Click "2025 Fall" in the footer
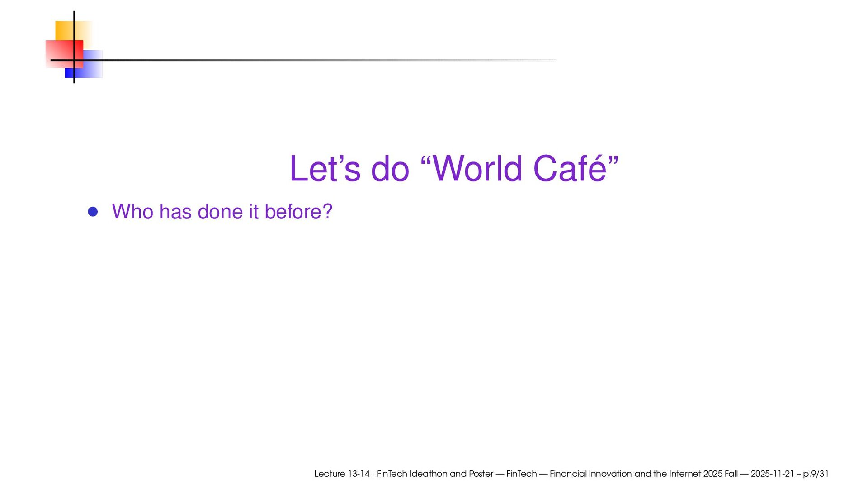 [720, 474]
